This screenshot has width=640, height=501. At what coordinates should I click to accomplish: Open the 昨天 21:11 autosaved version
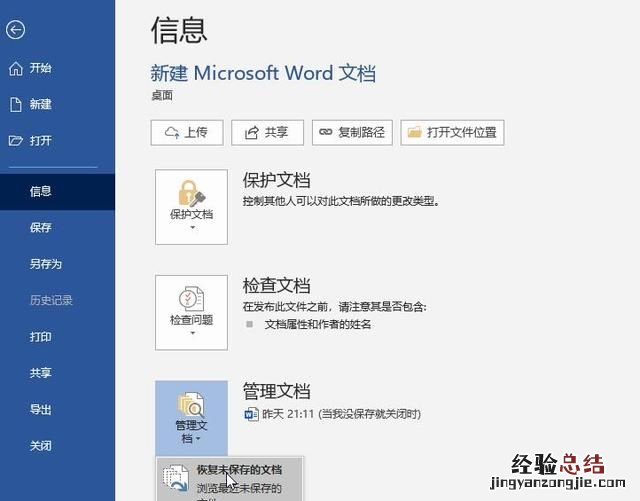click(x=333, y=414)
